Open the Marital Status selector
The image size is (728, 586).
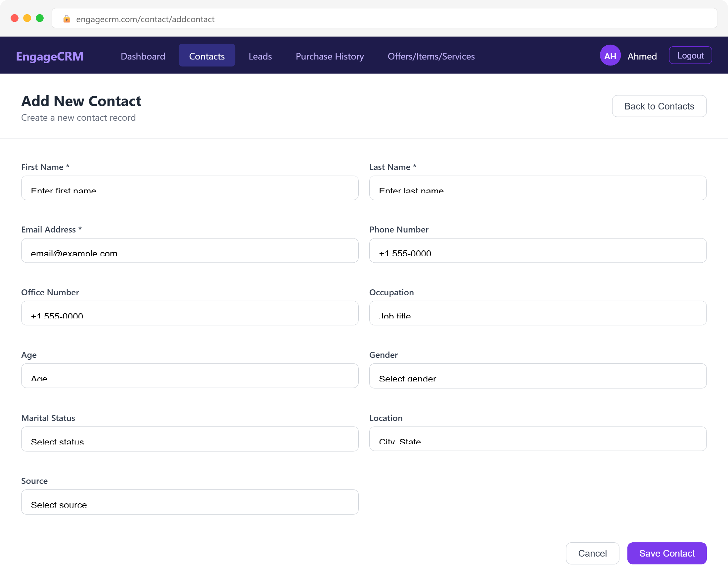tap(190, 439)
